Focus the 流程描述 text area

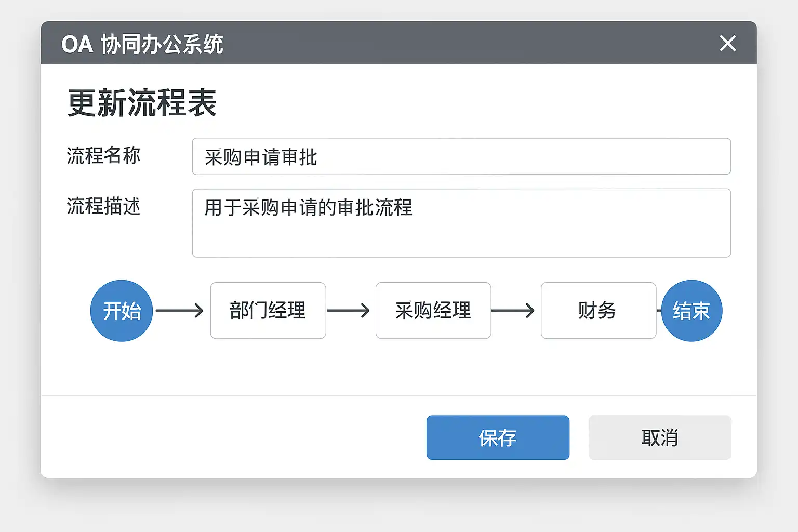coord(461,223)
